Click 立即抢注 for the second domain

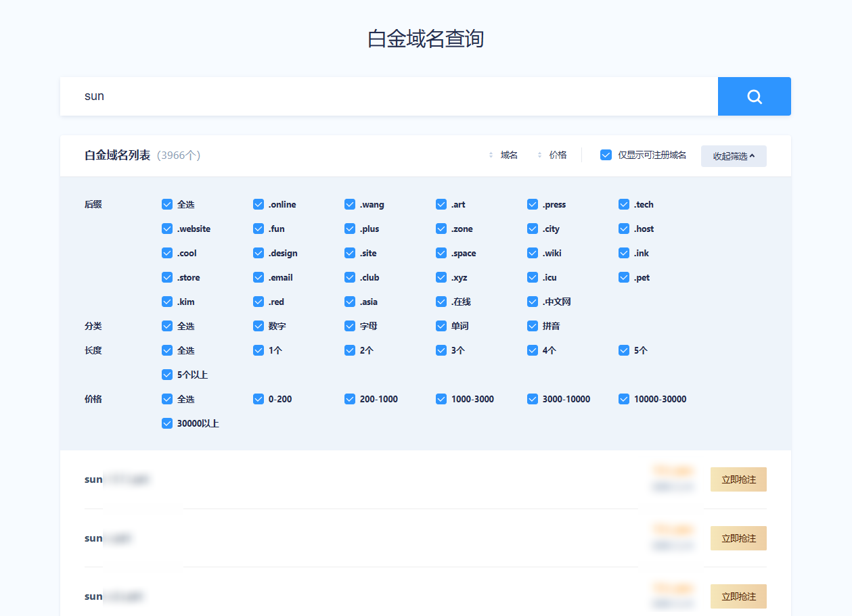pos(738,538)
